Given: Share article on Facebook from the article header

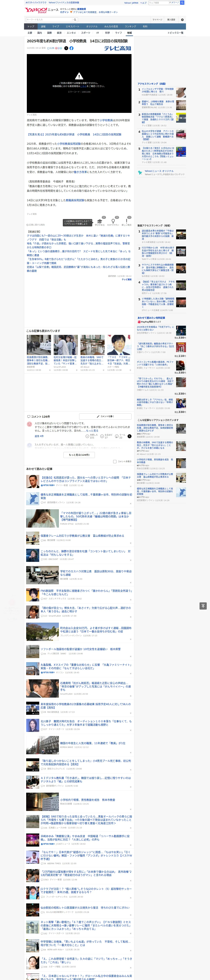Looking at the screenshot, I should (71, 48).
